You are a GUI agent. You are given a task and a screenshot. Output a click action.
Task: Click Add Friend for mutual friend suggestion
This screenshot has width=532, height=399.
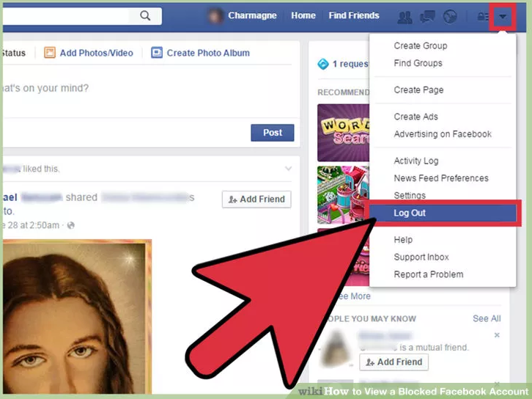[x=394, y=362]
